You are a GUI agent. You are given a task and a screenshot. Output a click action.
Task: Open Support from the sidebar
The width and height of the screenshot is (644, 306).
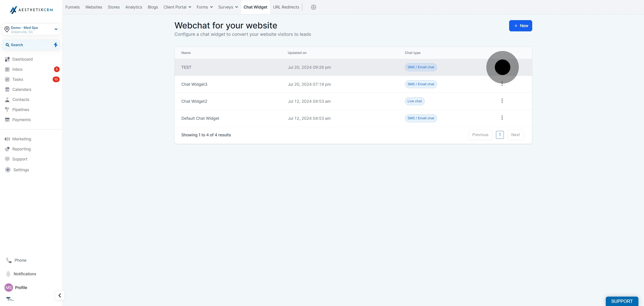tap(19, 159)
